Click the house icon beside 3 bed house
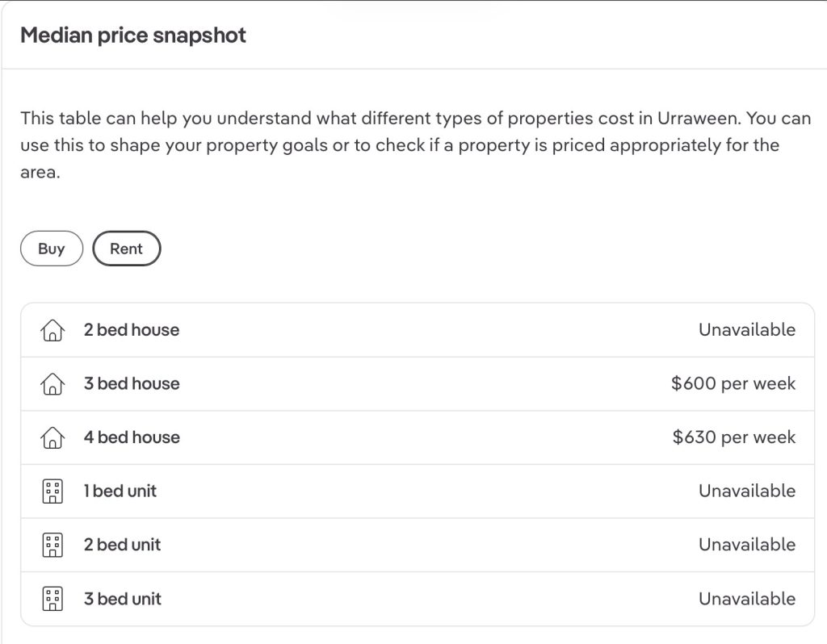Screen dimensions: 827x644 [x=52, y=384]
